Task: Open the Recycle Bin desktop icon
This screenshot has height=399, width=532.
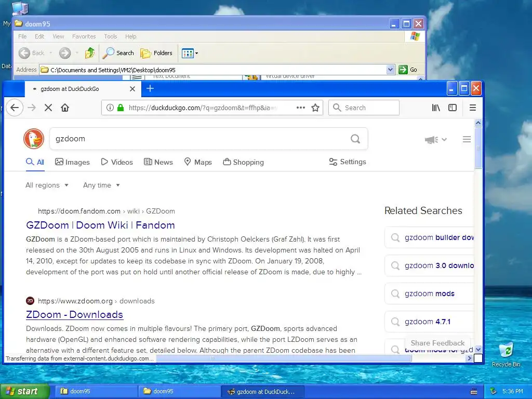Action: point(506,354)
